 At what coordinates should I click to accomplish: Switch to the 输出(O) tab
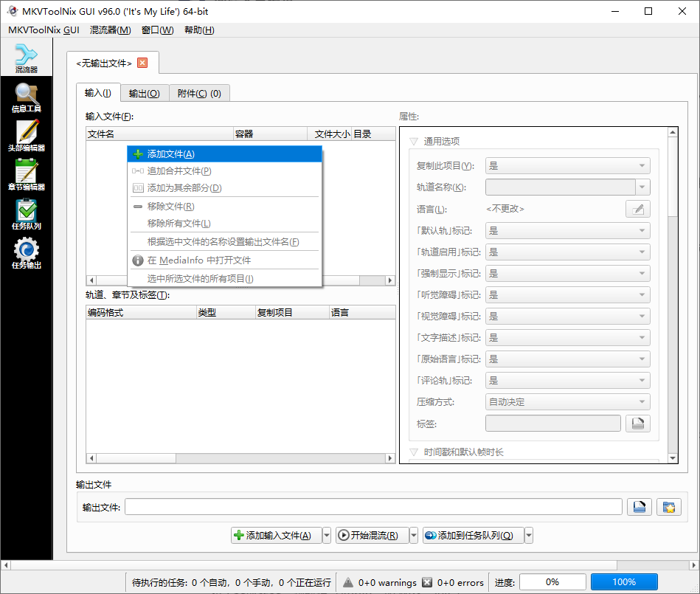pos(144,93)
